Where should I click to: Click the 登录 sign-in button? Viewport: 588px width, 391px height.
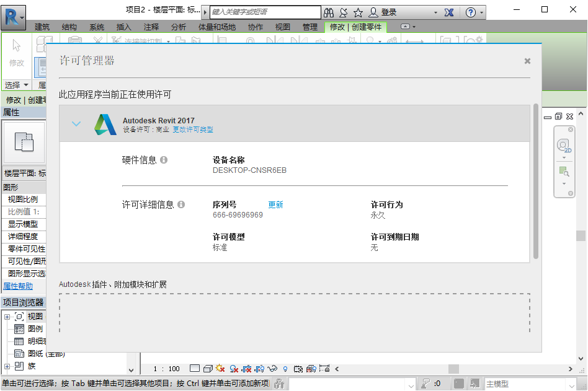(x=383, y=13)
